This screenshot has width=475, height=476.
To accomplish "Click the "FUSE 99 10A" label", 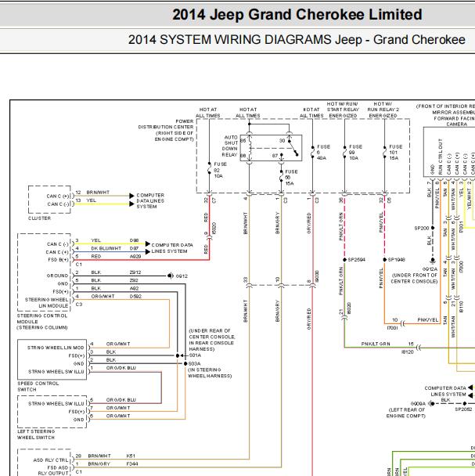I will [x=355, y=153].
